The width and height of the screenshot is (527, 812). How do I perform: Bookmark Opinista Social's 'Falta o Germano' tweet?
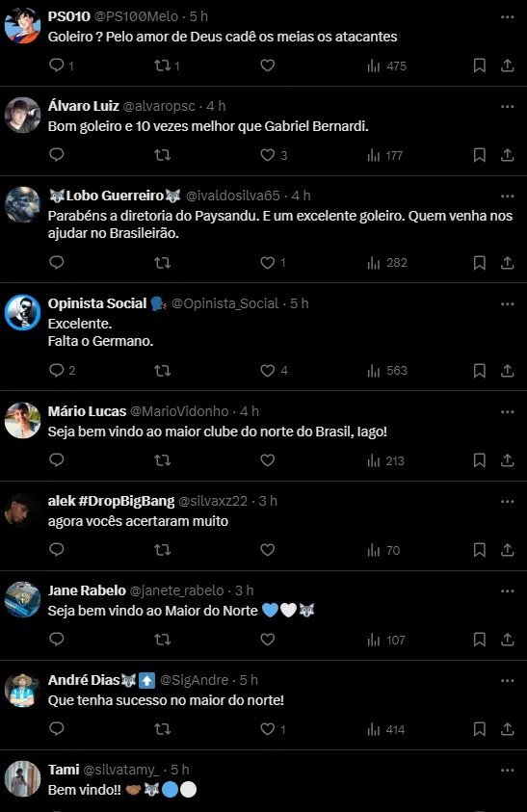(x=480, y=370)
